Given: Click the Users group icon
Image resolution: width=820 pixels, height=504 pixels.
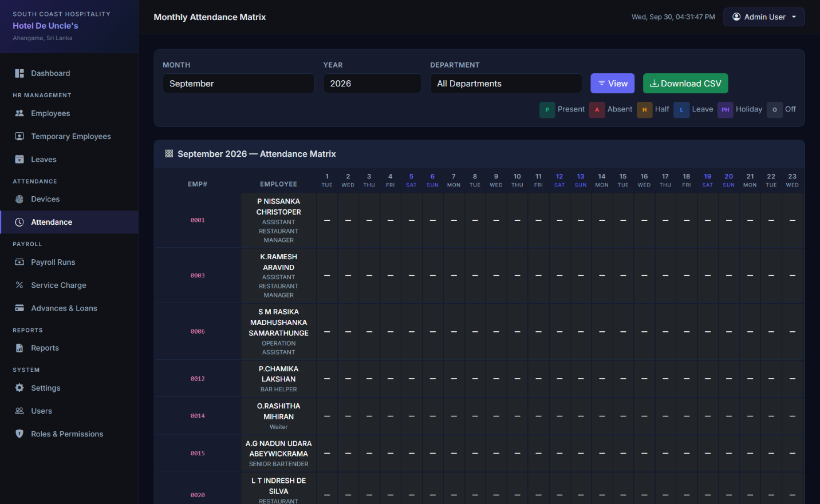Looking at the screenshot, I should pyautogui.click(x=19, y=411).
